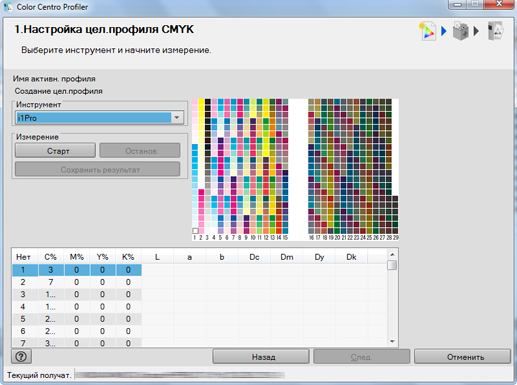Click the right dark patch chart
Image resolution: width=517 pixels, height=385 pixels.
(x=353, y=166)
